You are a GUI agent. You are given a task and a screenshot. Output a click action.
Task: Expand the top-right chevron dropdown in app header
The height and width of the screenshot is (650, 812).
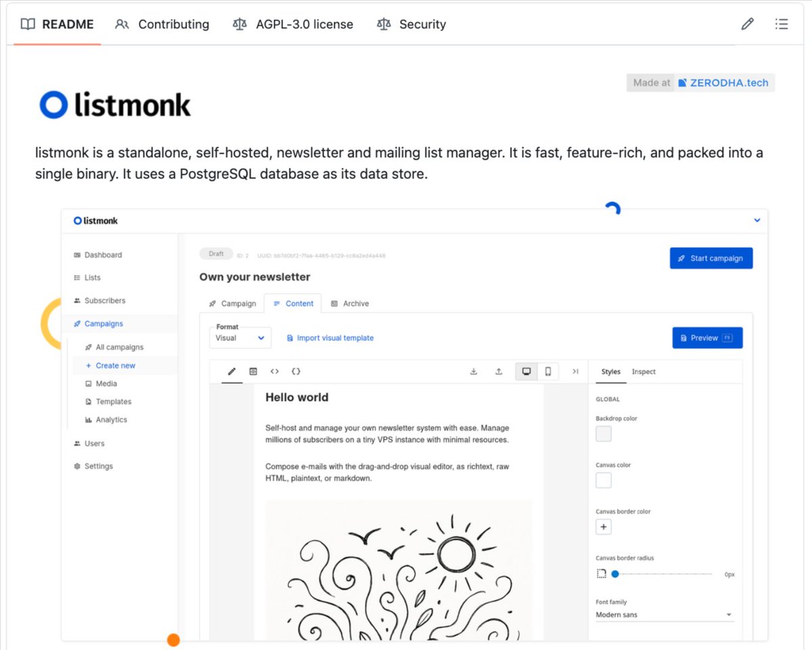pyautogui.click(x=757, y=220)
